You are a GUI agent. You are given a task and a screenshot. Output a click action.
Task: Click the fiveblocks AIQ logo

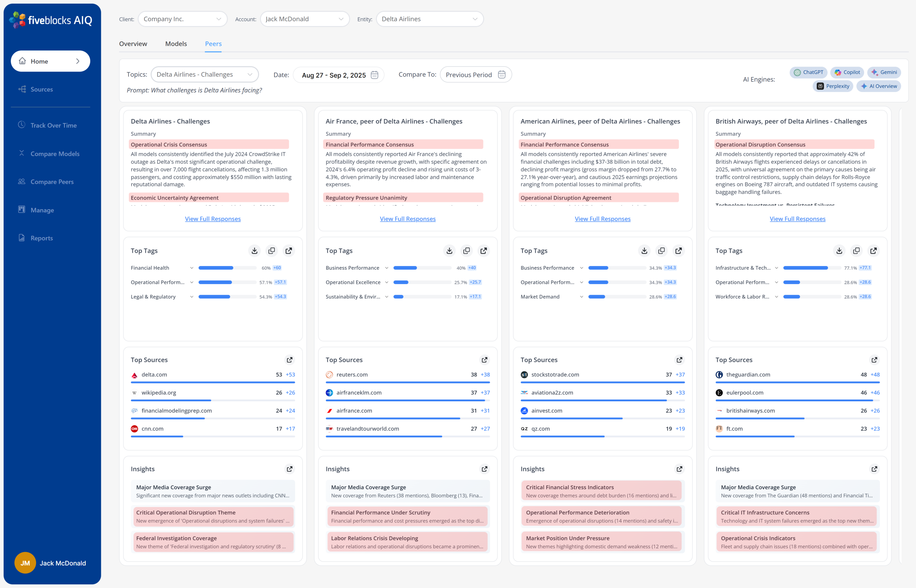50,20
